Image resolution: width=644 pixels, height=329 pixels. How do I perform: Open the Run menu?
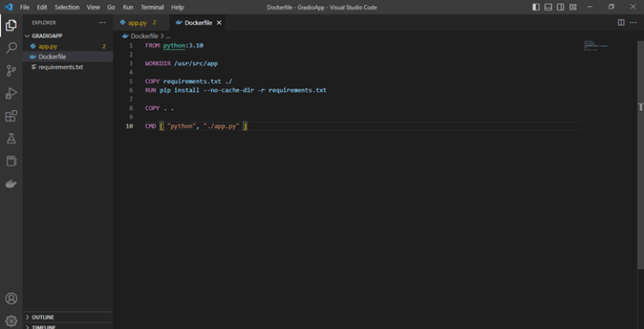pos(128,8)
